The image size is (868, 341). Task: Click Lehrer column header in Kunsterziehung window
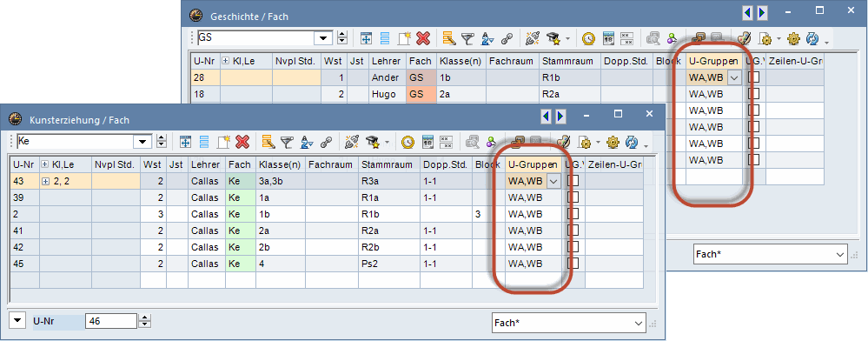coord(206,164)
